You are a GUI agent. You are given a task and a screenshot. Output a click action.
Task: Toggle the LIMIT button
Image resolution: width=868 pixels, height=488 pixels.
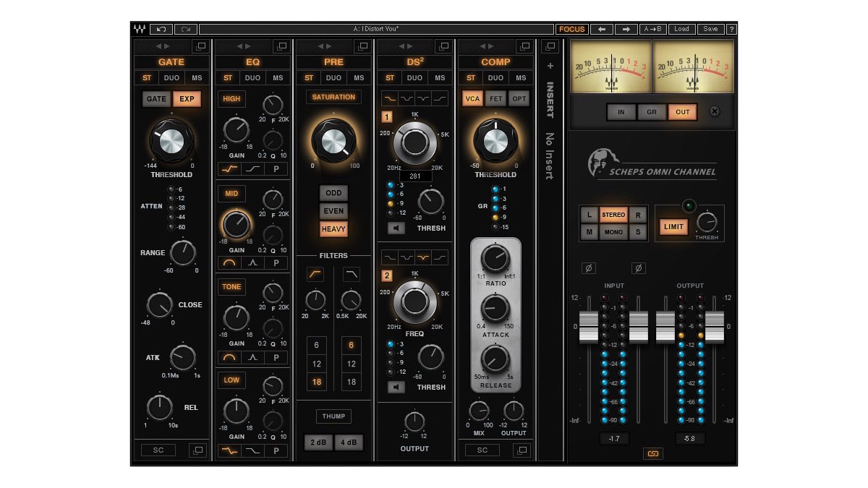673,227
